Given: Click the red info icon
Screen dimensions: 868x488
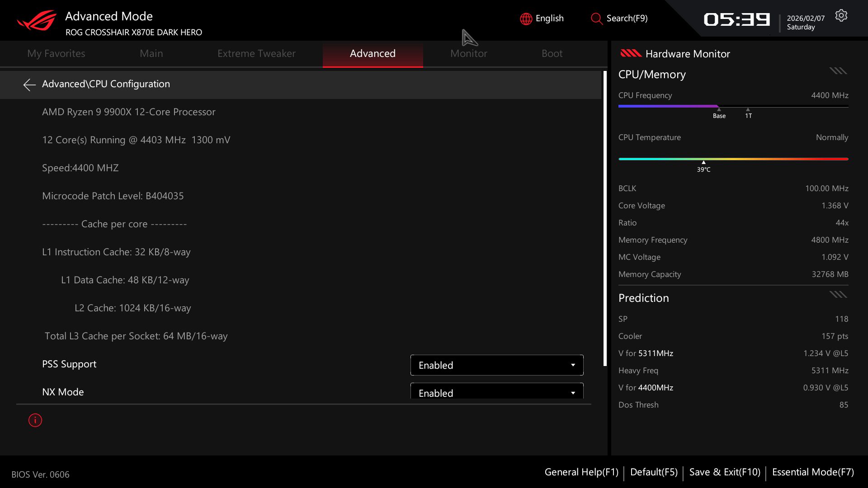Looking at the screenshot, I should 35,420.
